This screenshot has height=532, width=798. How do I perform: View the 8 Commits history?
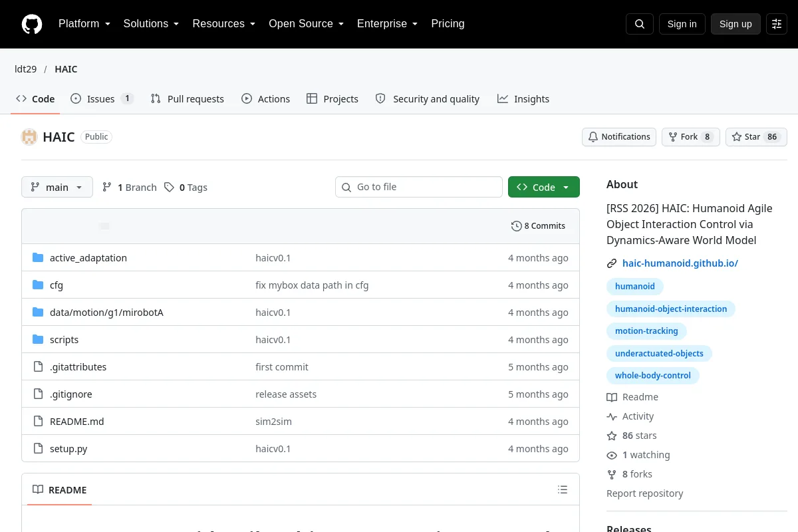coord(538,226)
